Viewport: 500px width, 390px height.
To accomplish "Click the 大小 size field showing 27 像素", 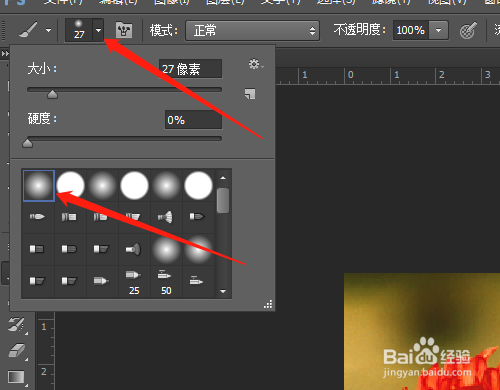I will pyautogui.click(x=190, y=69).
